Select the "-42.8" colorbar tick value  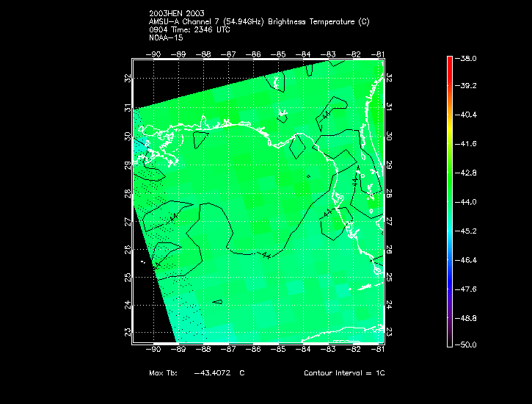click(x=466, y=173)
